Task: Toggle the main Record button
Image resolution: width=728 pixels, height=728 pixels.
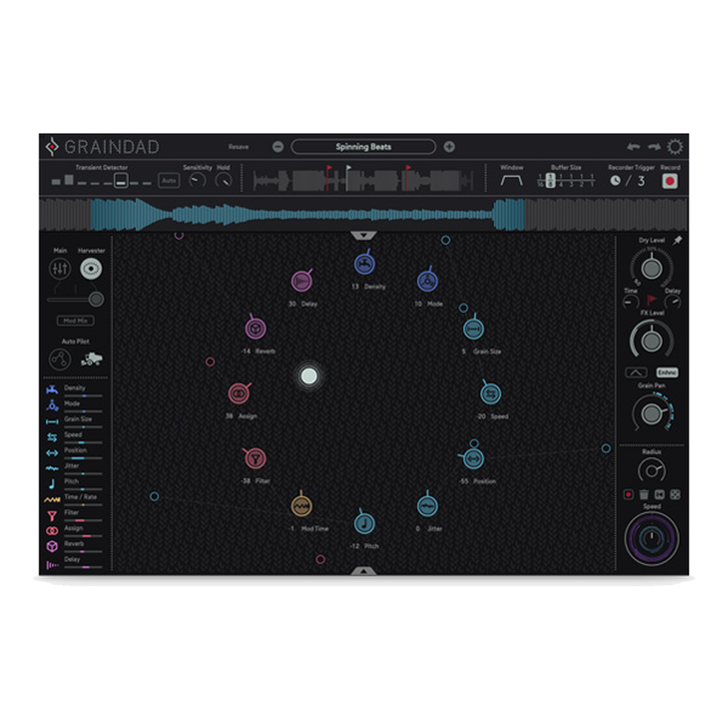Action: click(670, 181)
